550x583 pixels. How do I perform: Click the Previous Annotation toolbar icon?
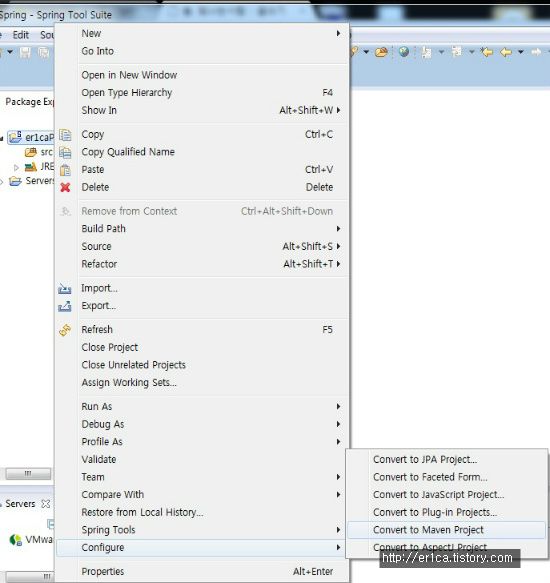point(457,52)
